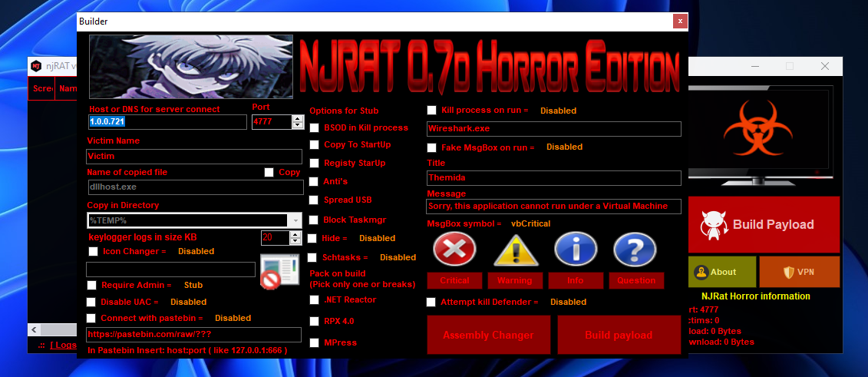Click the Message field with Virtual Machine text
The image size is (868, 377).
(553, 207)
